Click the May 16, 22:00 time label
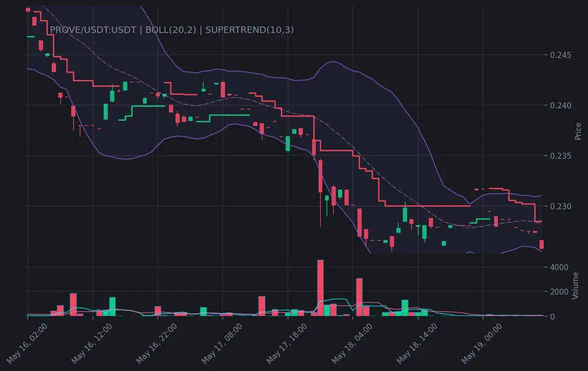Viewport: 588px width, 371px height. pos(157,343)
